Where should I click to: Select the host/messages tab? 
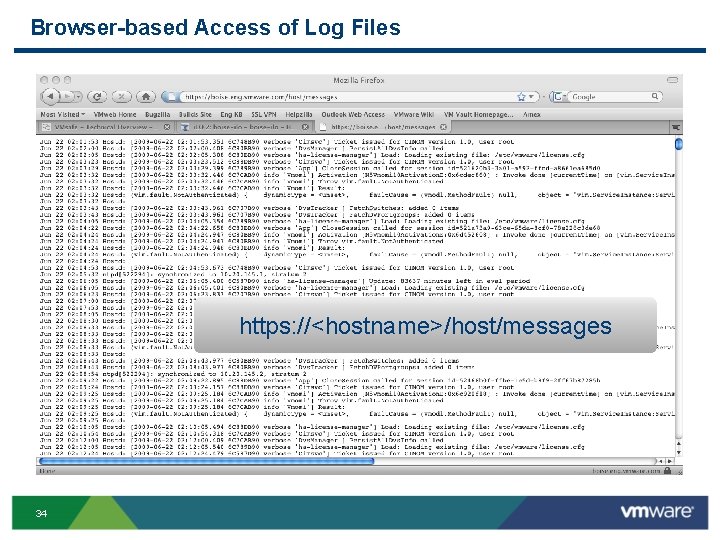(383, 127)
